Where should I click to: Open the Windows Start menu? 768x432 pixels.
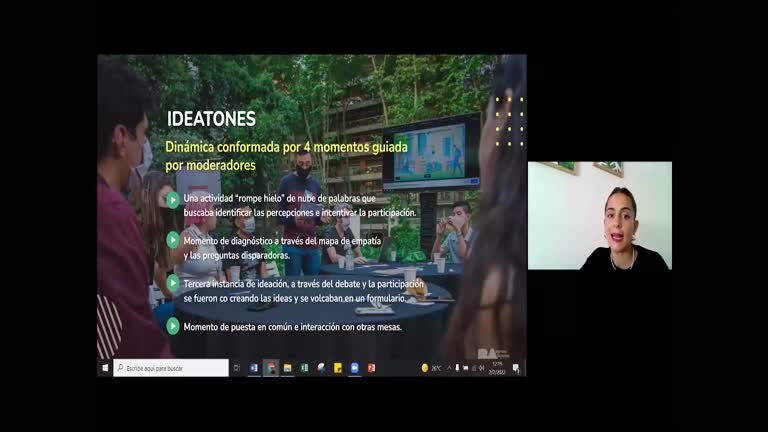pyautogui.click(x=105, y=368)
